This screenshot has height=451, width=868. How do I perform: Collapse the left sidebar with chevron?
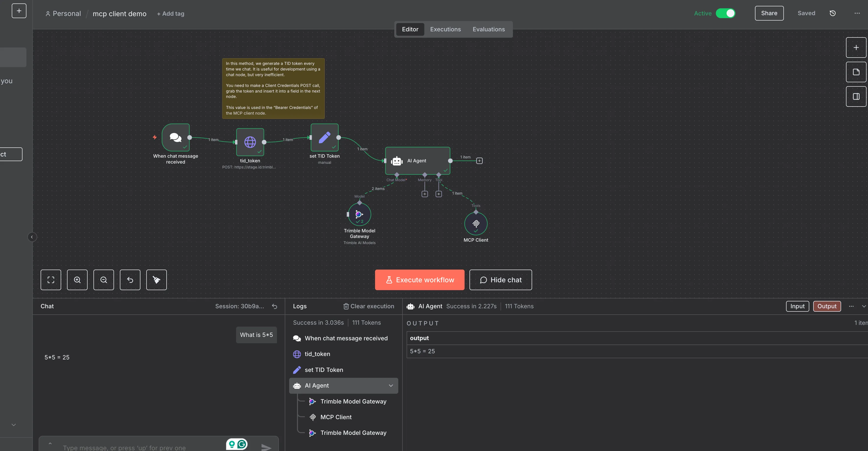32,237
